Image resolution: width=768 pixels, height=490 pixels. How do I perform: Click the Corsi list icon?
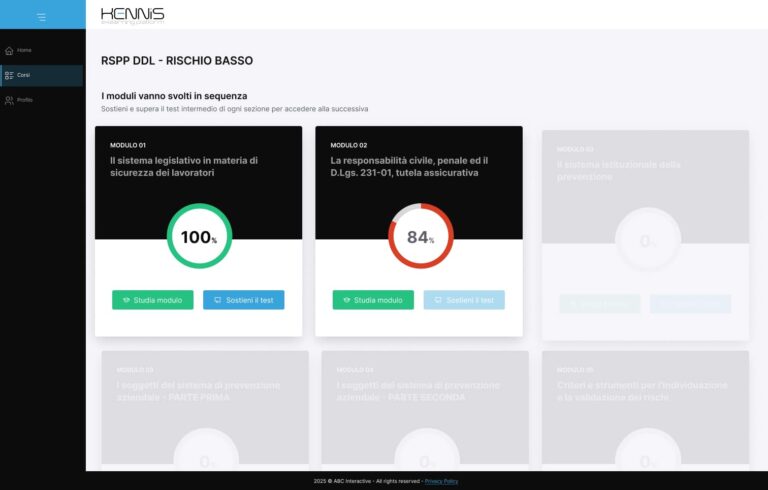tap(9, 75)
